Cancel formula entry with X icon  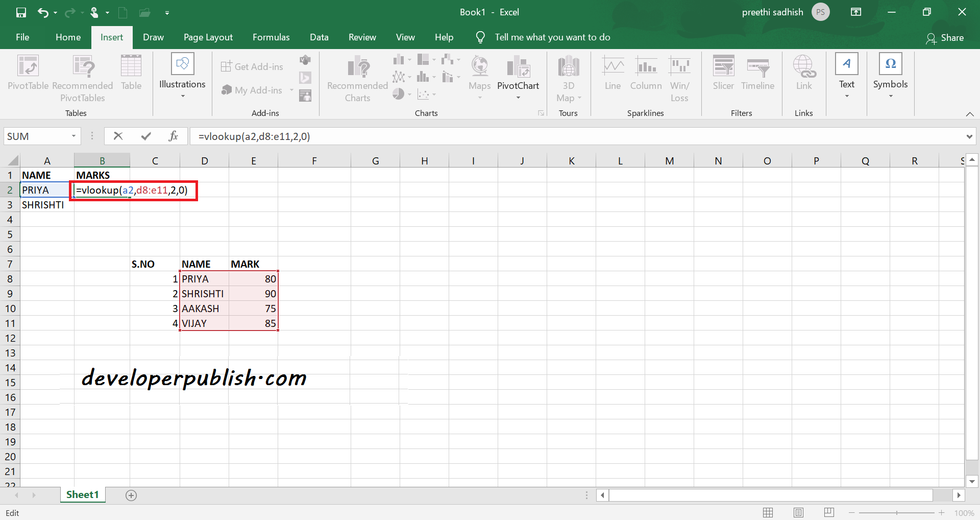click(118, 136)
